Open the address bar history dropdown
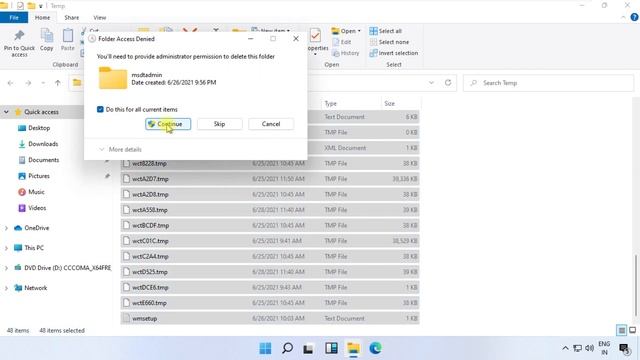 point(431,83)
